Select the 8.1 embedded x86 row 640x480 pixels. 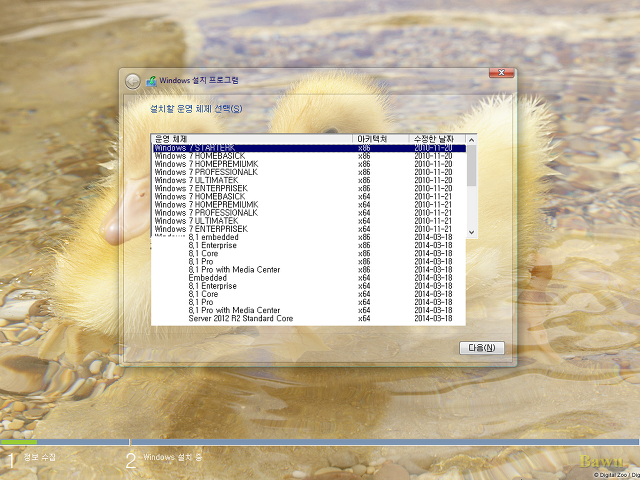click(309, 237)
